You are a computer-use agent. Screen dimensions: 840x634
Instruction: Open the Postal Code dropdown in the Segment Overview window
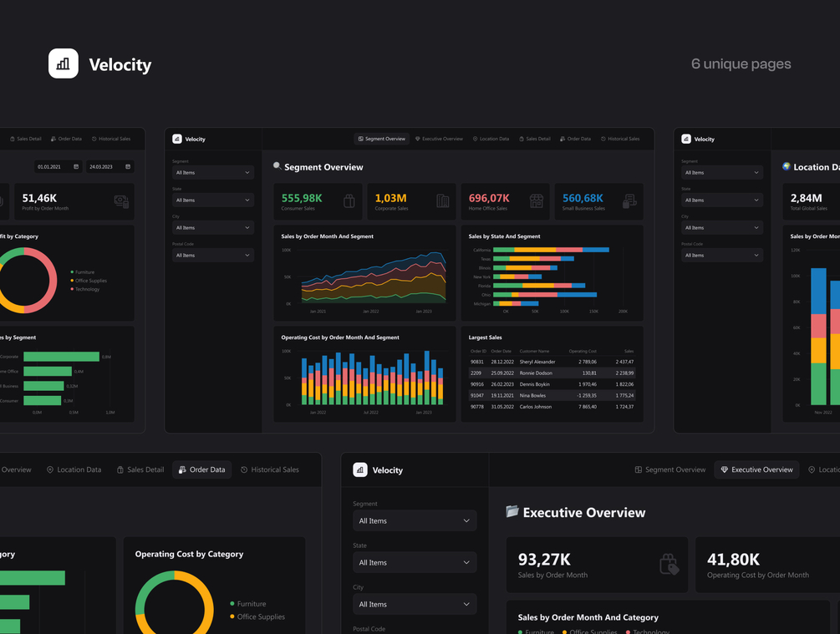(x=212, y=255)
